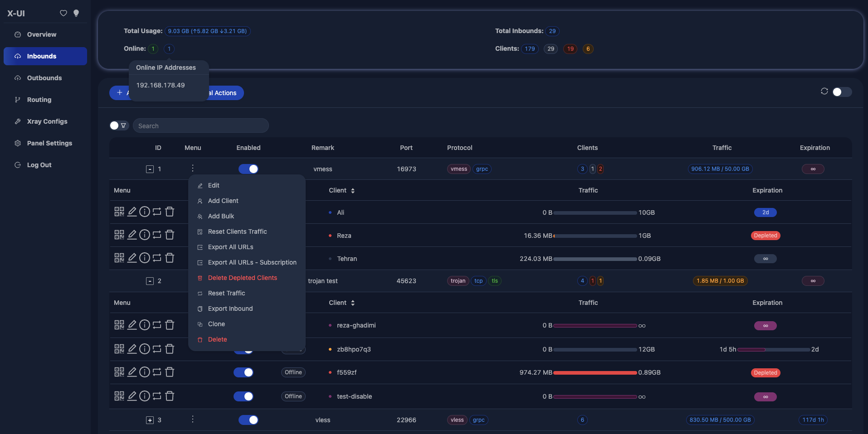Expand inbound 3 vless row
Screen dimensions: 868x434
pos(150,420)
